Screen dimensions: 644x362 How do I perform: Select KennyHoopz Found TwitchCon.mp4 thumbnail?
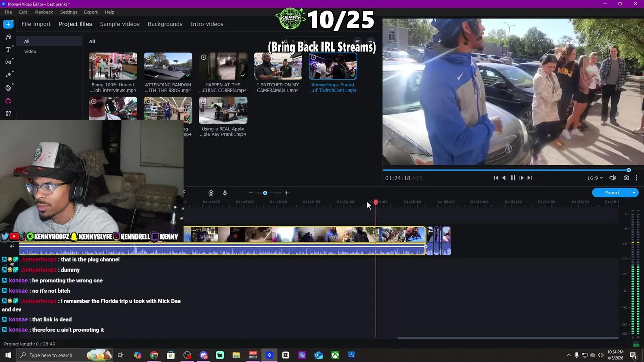click(x=333, y=66)
